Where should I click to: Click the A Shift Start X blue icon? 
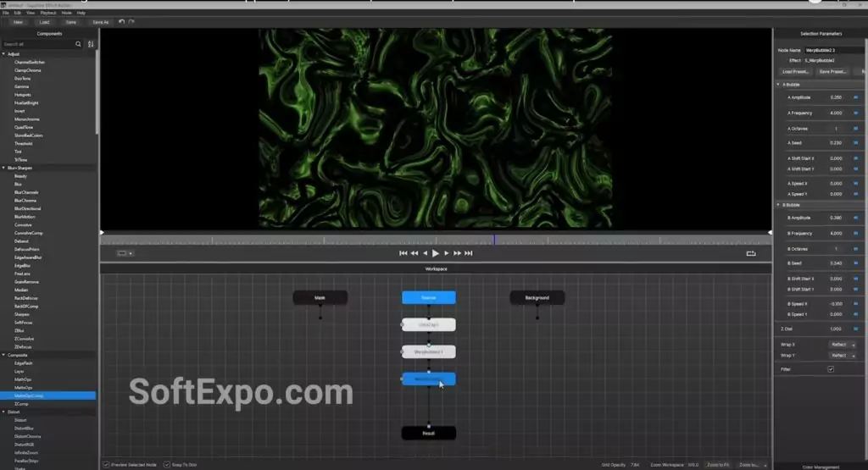tap(855, 158)
